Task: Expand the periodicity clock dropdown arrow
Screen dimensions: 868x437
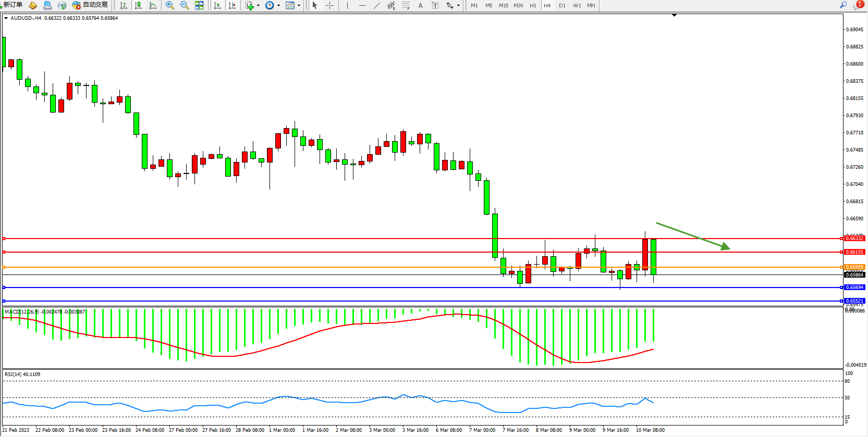Action: pyautogui.click(x=278, y=5)
